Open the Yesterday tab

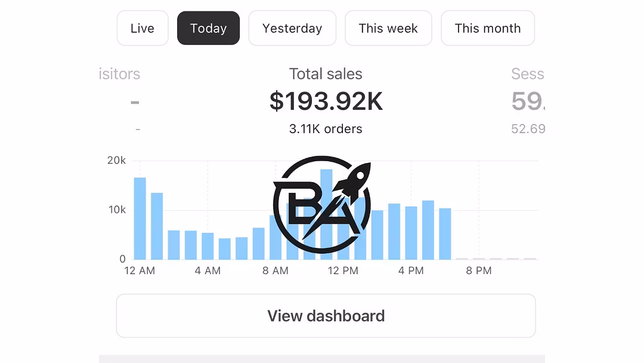point(292,28)
